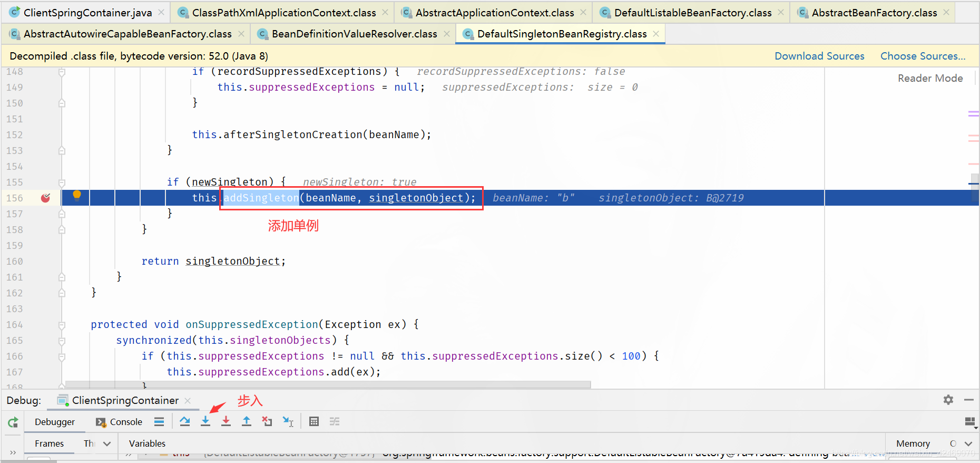
Task: Close AbstractApplicationContext.class tab
Action: pyautogui.click(x=583, y=12)
